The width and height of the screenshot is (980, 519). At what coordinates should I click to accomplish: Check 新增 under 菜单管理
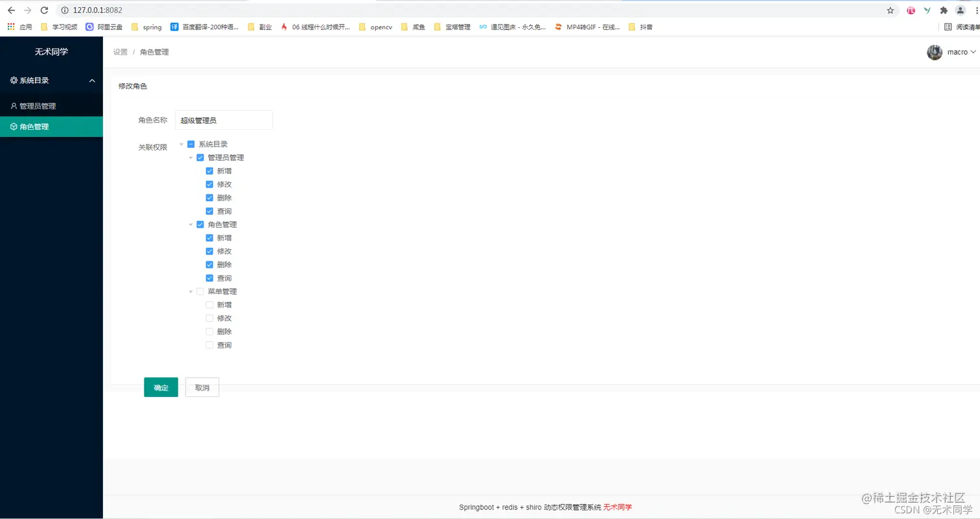click(209, 305)
